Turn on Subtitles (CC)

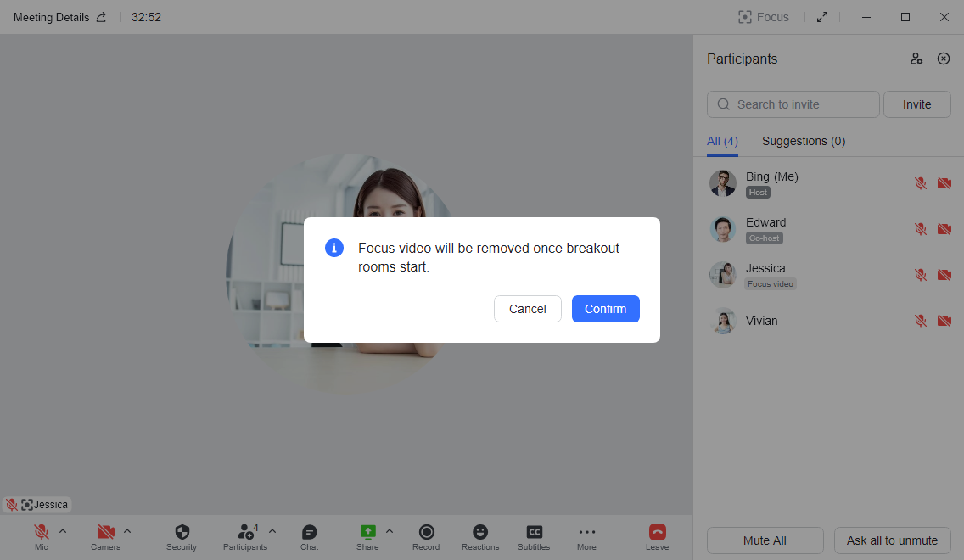(x=534, y=533)
